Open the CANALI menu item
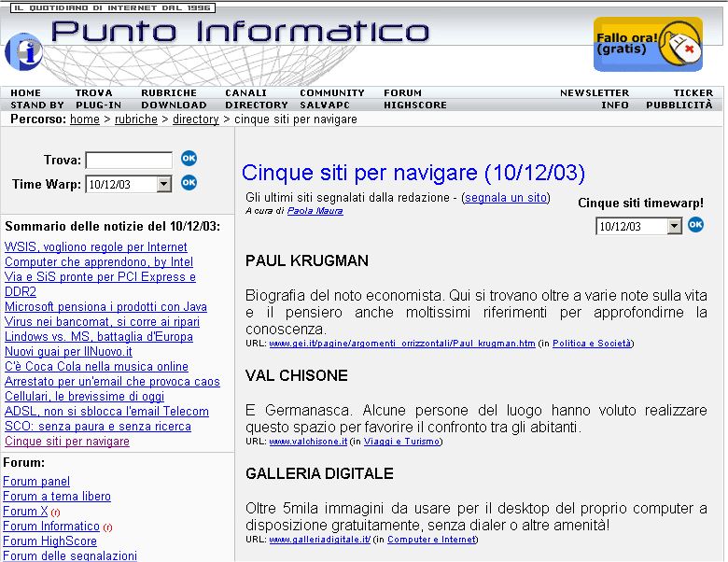Viewport: 728px width, 562px height. tap(246, 93)
